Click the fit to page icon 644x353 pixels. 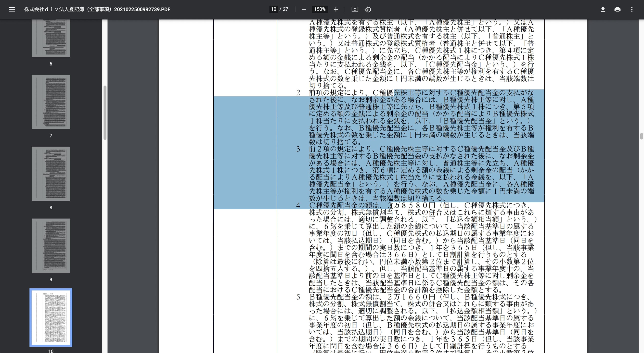point(355,10)
